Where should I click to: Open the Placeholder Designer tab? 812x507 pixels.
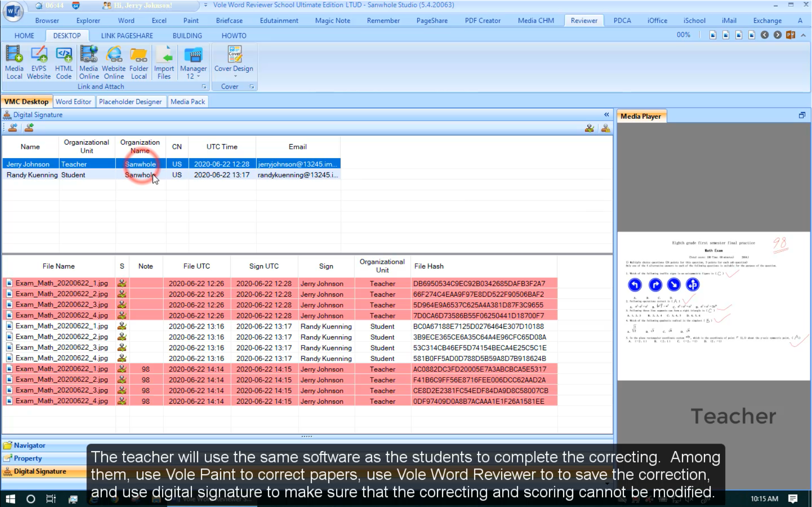pos(130,101)
